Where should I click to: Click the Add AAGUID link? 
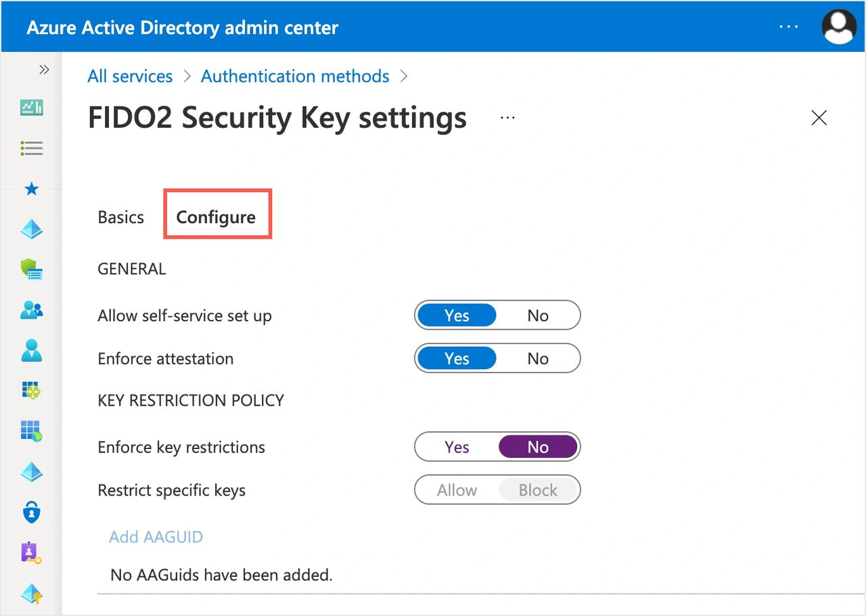156,537
